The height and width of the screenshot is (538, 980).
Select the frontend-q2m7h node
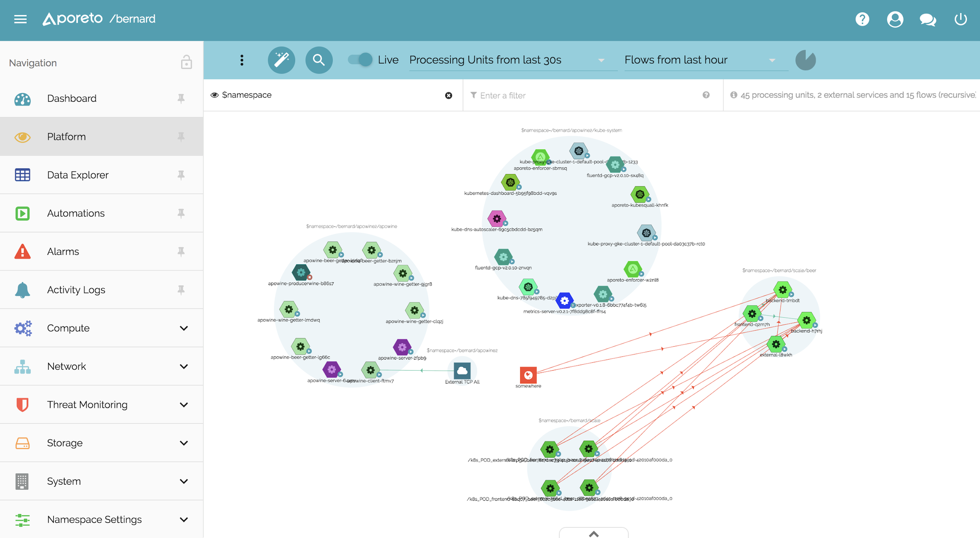pyautogui.click(x=752, y=314)
